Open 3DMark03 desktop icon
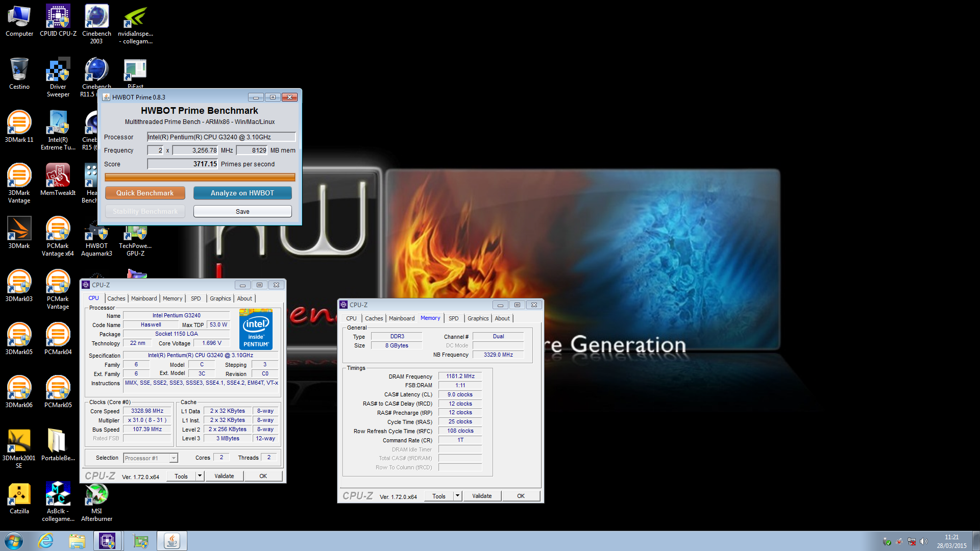The height and width of the screenshot is (551, 980). (x=19, y=286)
